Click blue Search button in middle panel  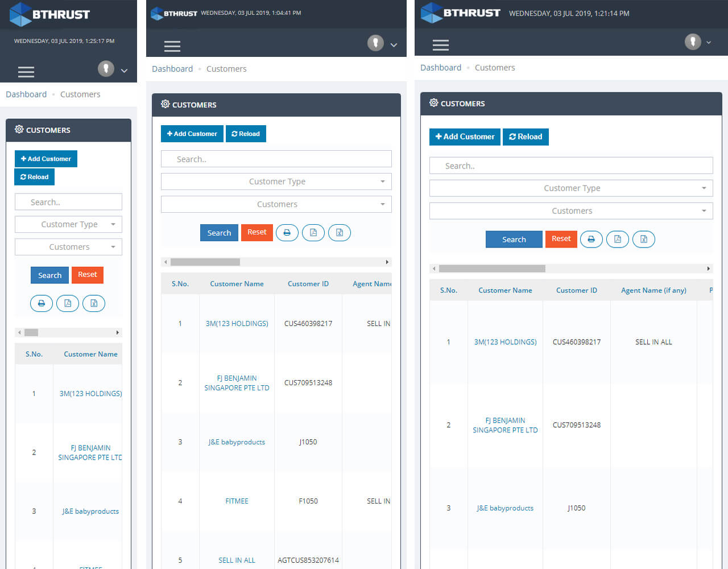(x=219, y=233)
